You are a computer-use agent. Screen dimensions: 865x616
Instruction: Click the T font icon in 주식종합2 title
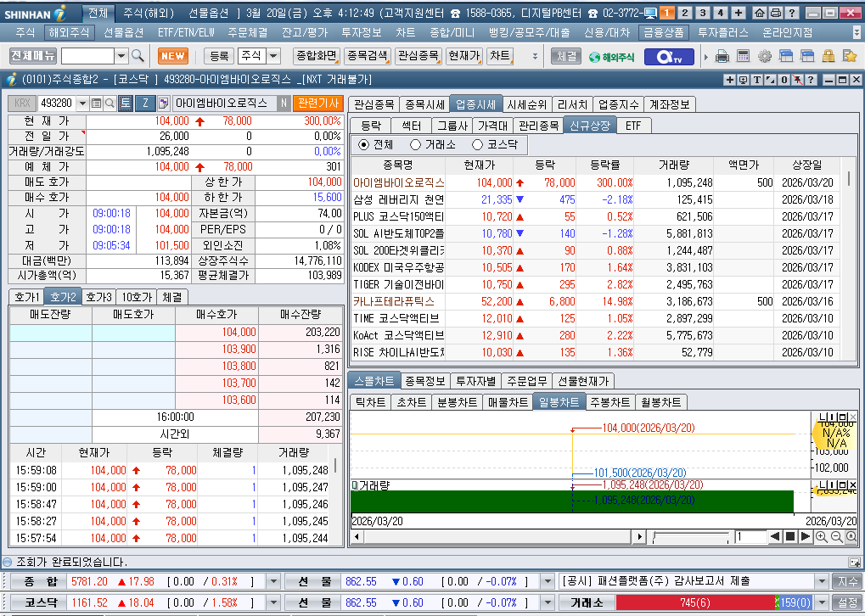click(x=756, y=80)
